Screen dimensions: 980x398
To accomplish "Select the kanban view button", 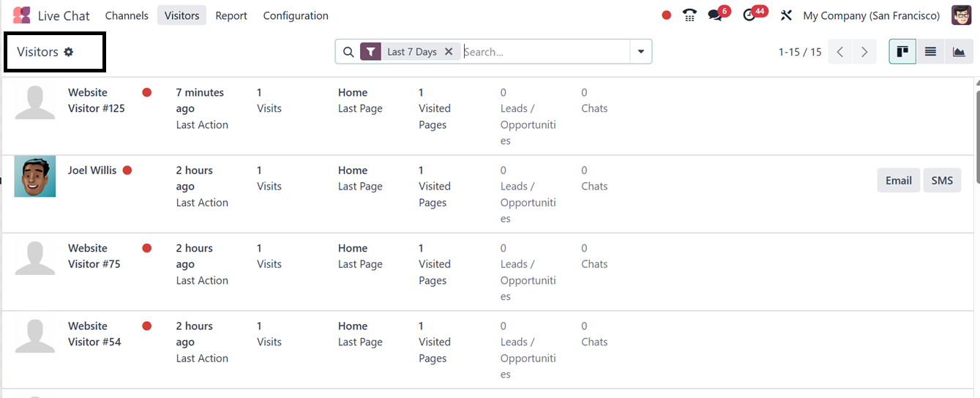I will (902, 52).
